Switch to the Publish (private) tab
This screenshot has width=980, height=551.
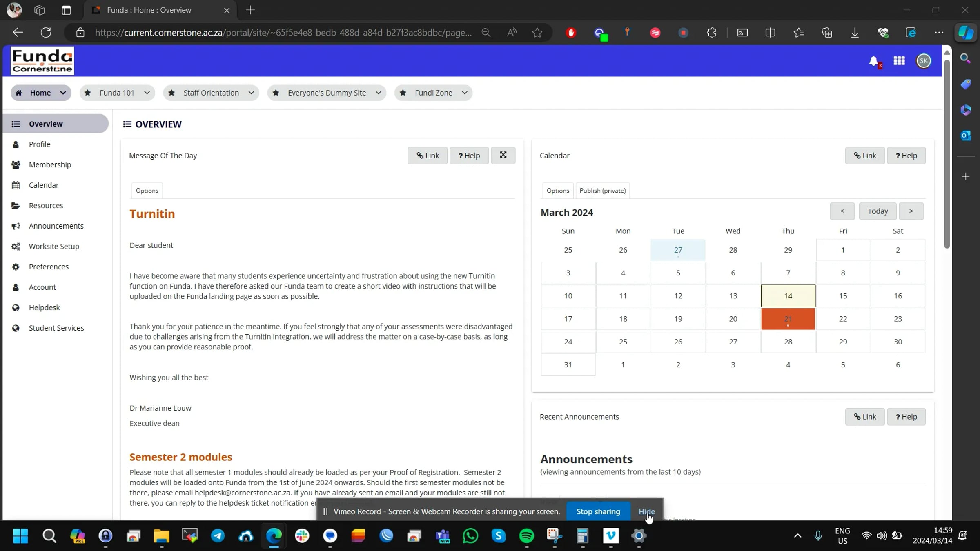pyautogui.click(x=603, y=190)
